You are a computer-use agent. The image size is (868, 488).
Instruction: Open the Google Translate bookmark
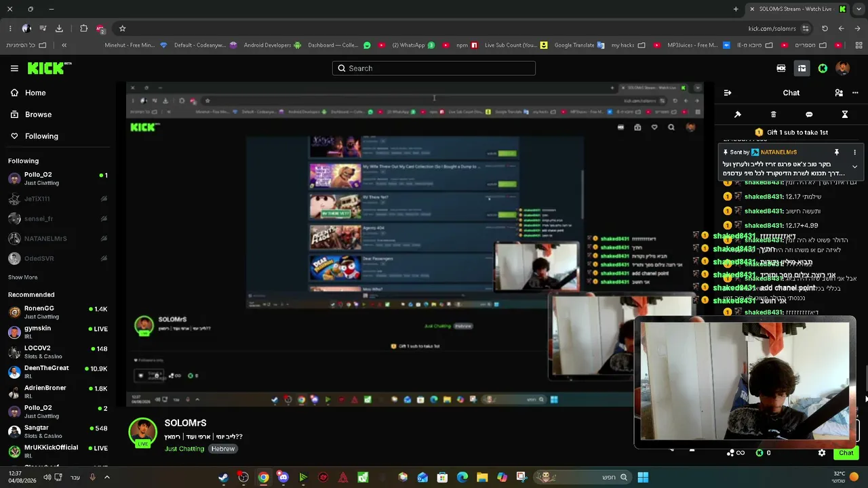pos(579,45)
